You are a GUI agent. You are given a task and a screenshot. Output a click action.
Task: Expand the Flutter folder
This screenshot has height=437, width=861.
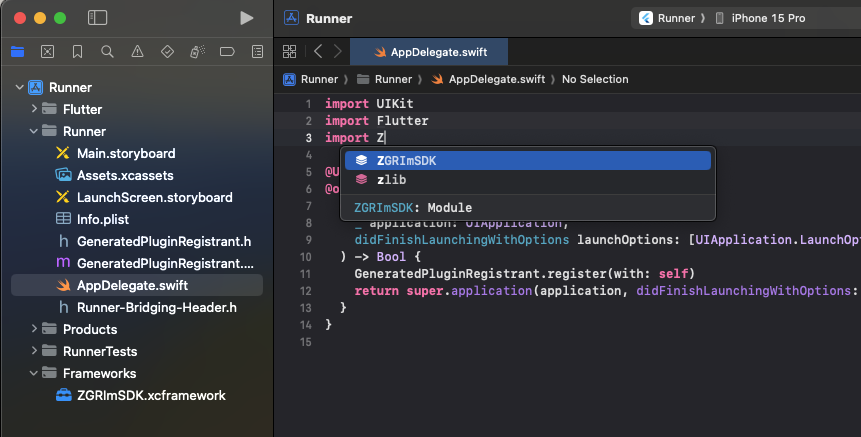tap(34, 109)
